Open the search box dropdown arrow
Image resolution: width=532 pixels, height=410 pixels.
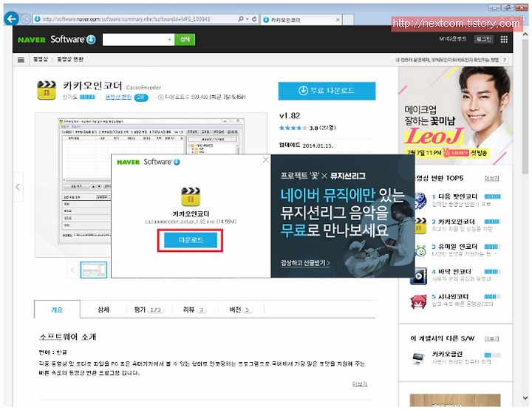click(170, 40)
